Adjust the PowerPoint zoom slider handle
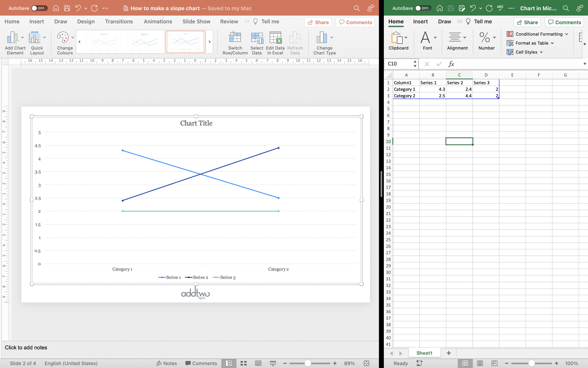This screenshot has height=368, width=588. (308, 363)
